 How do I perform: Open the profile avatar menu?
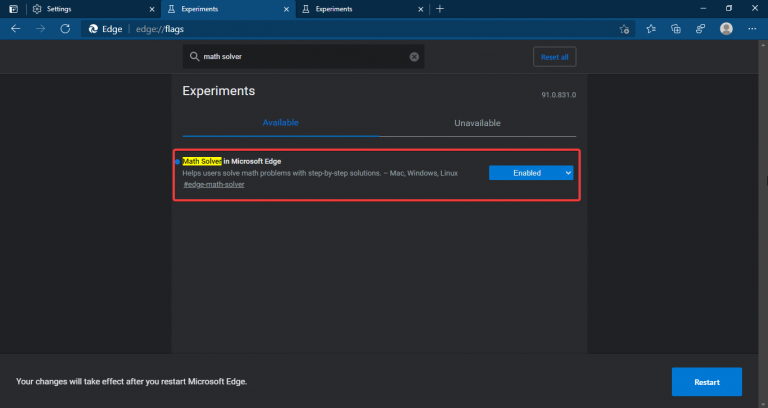point(726,29)
